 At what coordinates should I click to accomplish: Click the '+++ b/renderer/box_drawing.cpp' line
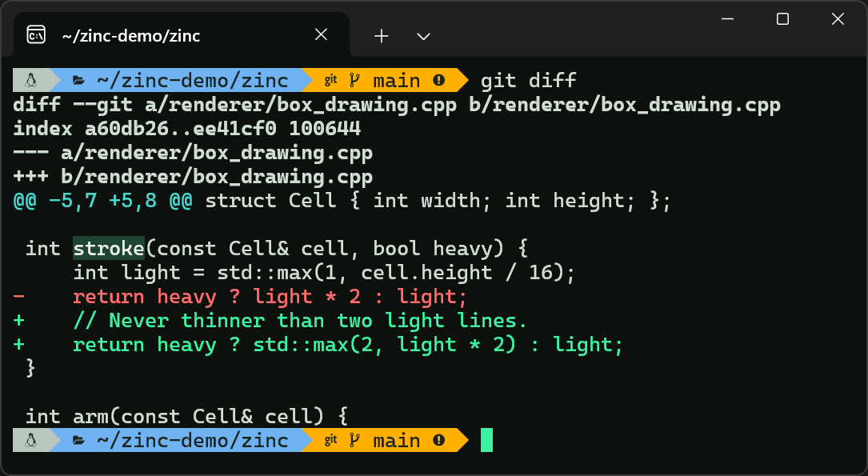point(193,177)
